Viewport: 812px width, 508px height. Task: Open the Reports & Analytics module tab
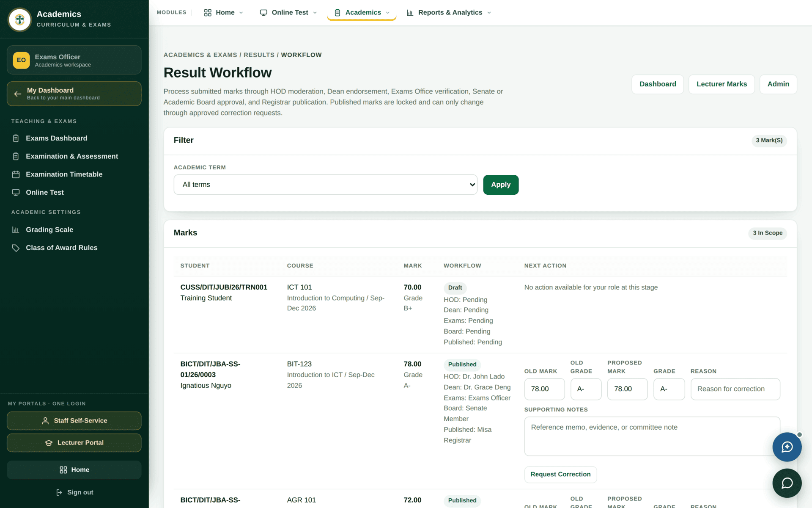(x=449, y=13)
